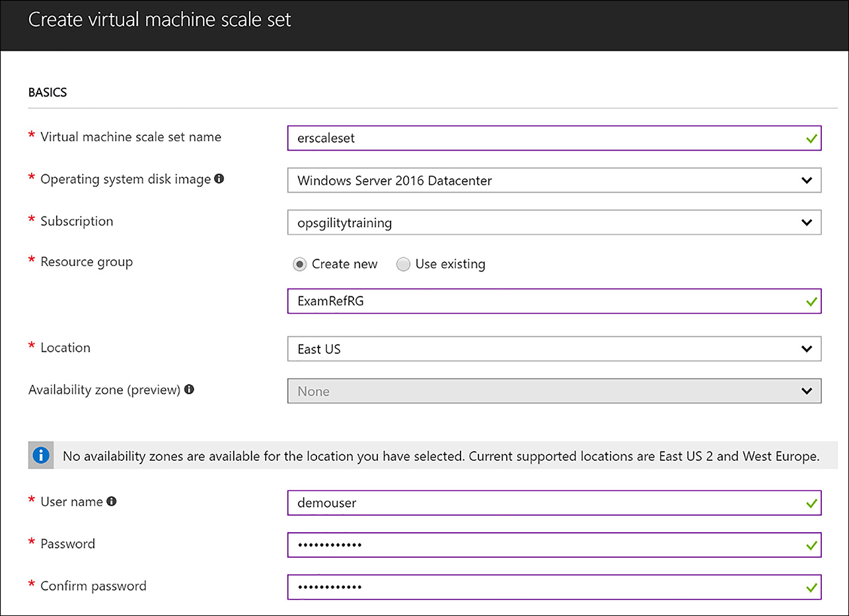Image resolution: width=849 pixels, height=616 pixels.
Task: Click the green checkmark in the scale set name field
Action: point(811,139)
